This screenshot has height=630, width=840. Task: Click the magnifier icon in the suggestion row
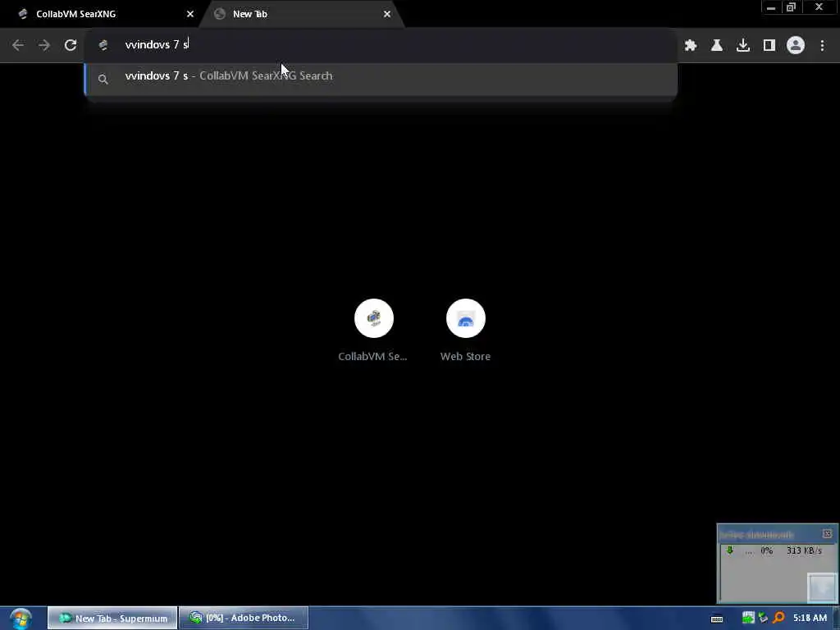[103, 80]
